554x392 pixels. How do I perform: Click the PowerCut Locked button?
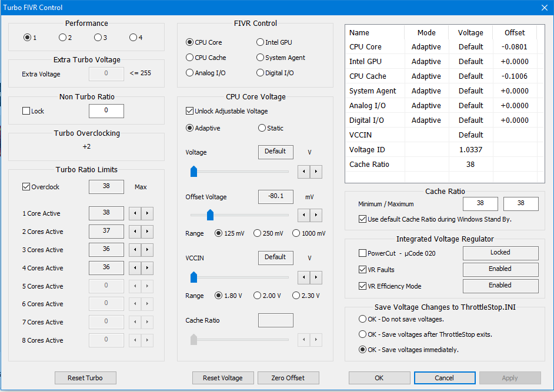point(500,253)
